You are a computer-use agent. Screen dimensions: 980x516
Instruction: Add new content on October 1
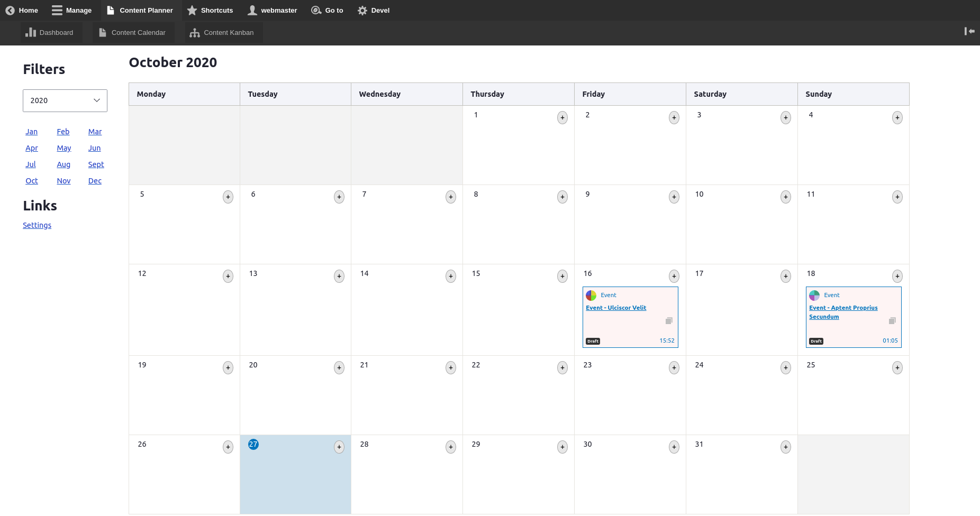tap(562, 117)
